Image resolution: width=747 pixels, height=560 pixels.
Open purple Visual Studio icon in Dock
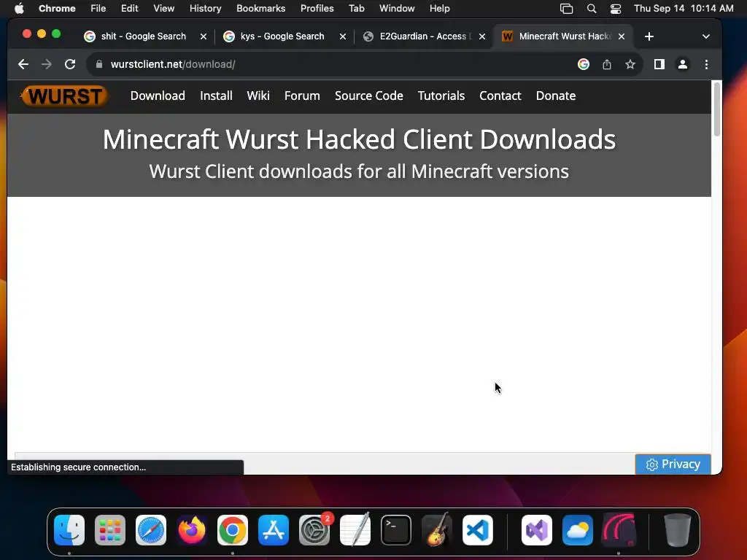537,530
